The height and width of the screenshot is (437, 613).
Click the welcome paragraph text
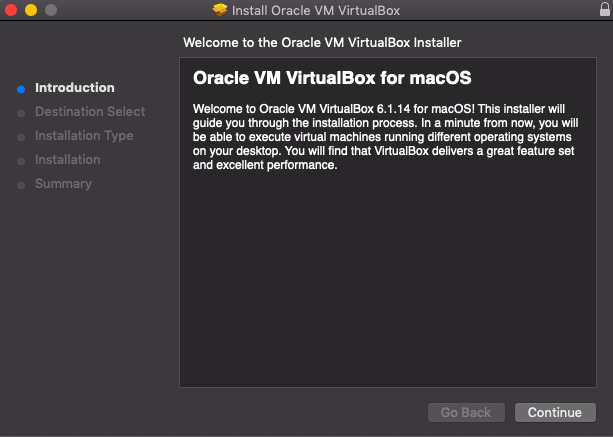click(385, 137)
